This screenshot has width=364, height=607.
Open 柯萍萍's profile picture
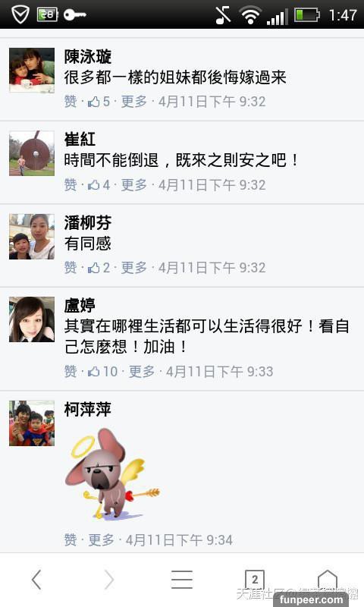[x=32, y=423]
